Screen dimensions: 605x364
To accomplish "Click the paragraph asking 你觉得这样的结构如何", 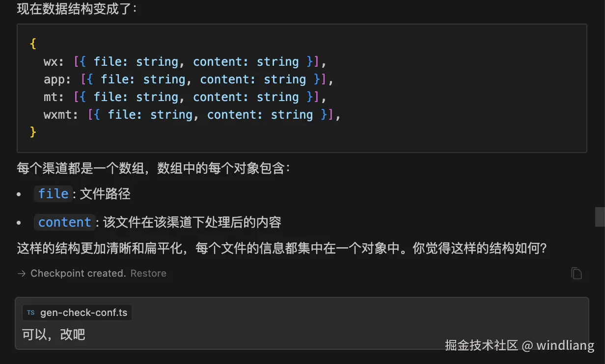I will click(x=282, y=249).
